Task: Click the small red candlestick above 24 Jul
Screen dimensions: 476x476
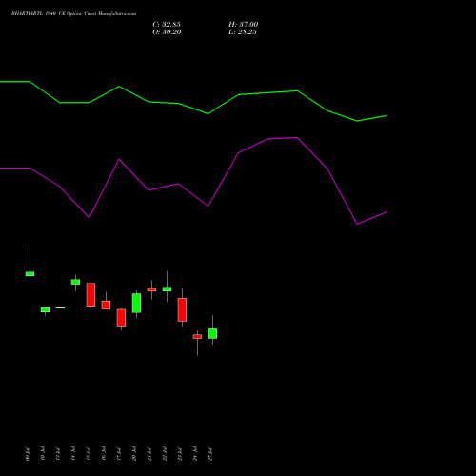Action: click(197, 337)
